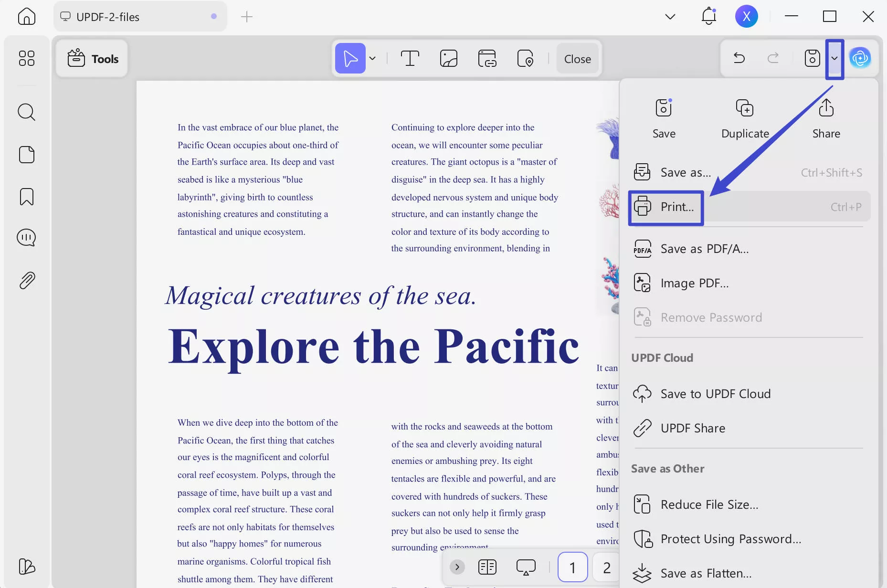
Task: Jump to page 2
Action: (x=605, y=567)
